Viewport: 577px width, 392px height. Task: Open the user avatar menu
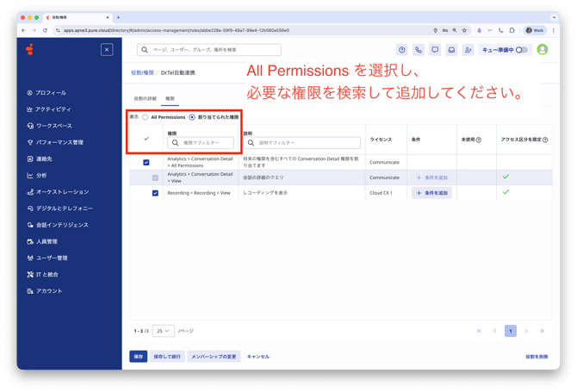[x=543, y=49]
